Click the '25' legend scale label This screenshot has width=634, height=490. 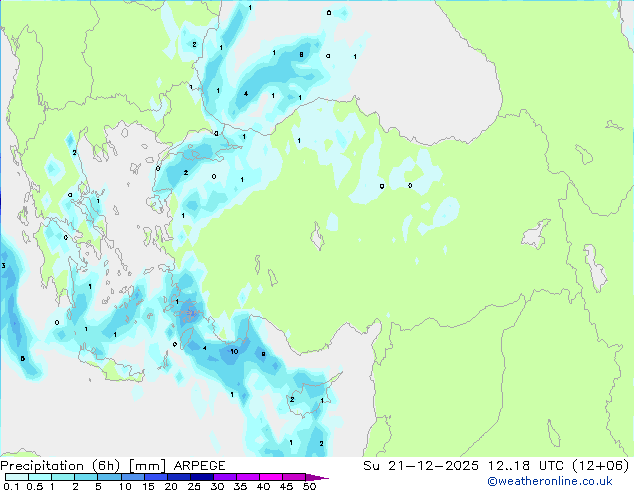pyautogui.click(x=194, y=486)
